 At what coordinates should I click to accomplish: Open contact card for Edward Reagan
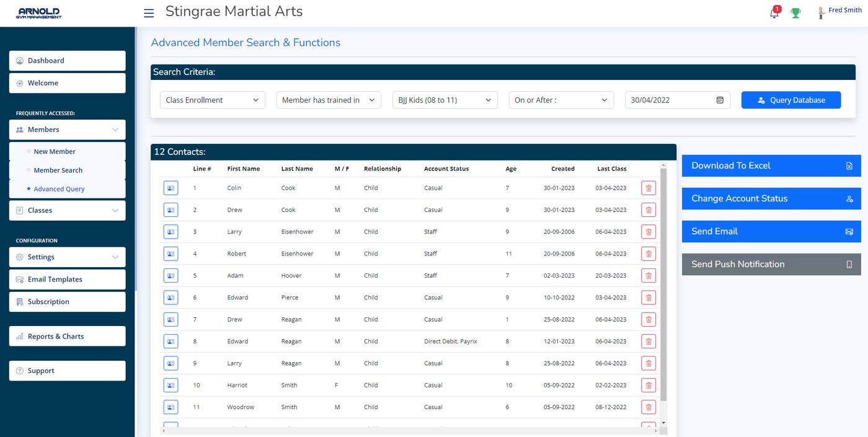pyautogui.click(x=170, y=341)
